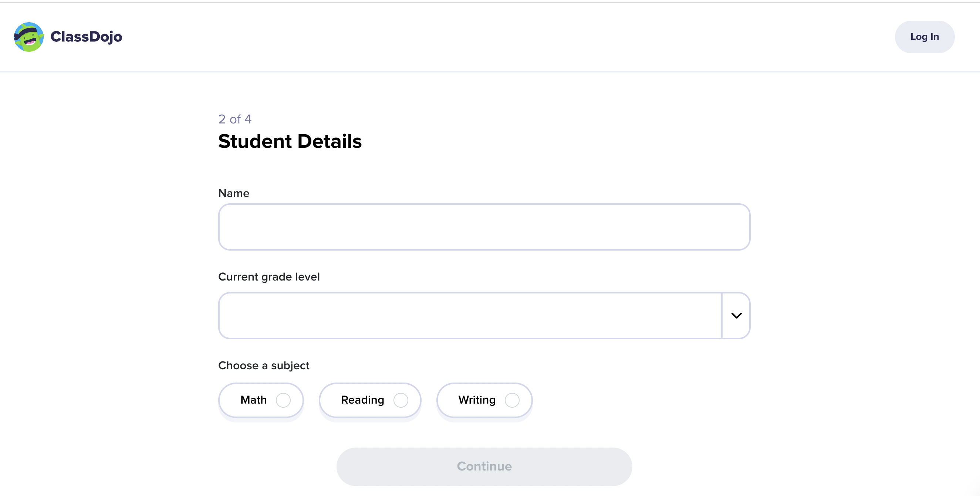
Task: Click the 2 of 4 progress label
Action: click(235, 119)
